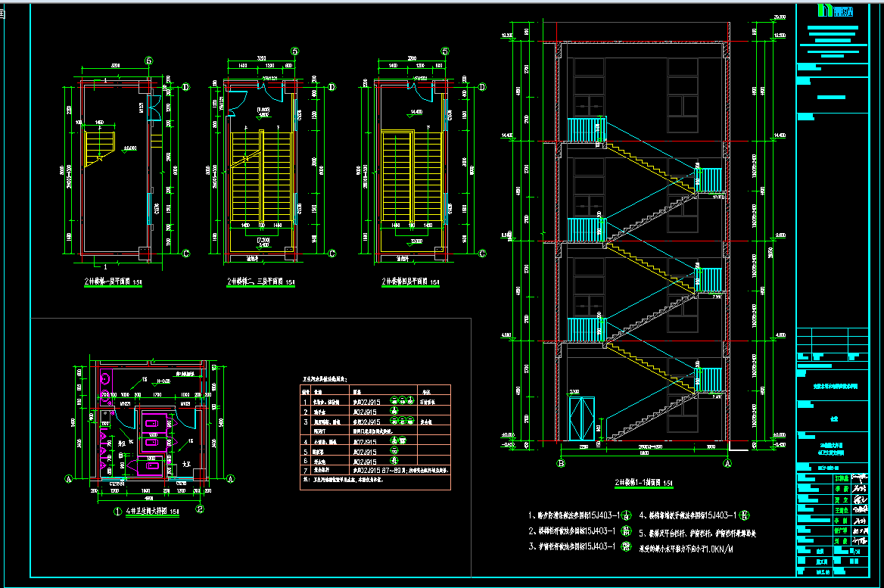Select the cyan ground-floor door in stair section
Screen dimensions: 884x588
click(x=582, y=418)
